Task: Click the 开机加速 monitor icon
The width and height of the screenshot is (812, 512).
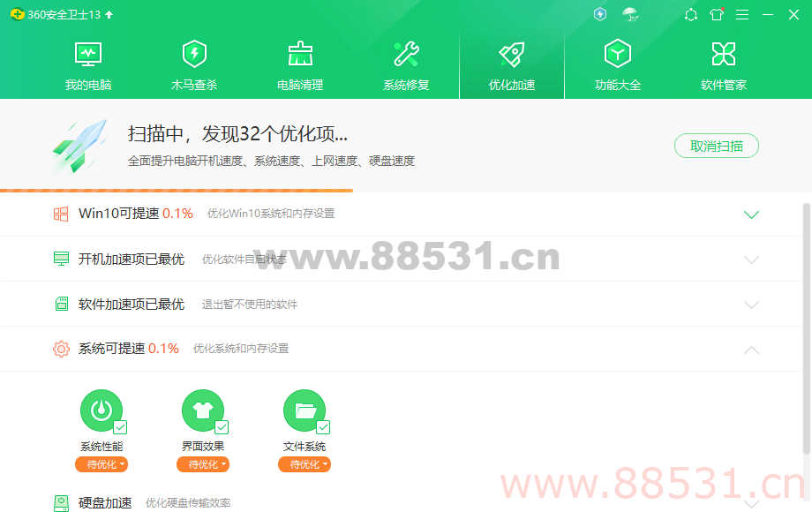Action: [x=61, y=259]
